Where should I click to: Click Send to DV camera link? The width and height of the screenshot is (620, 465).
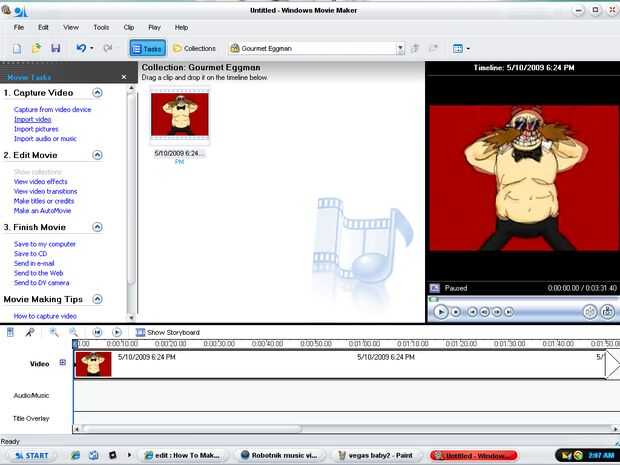[42, 283]
